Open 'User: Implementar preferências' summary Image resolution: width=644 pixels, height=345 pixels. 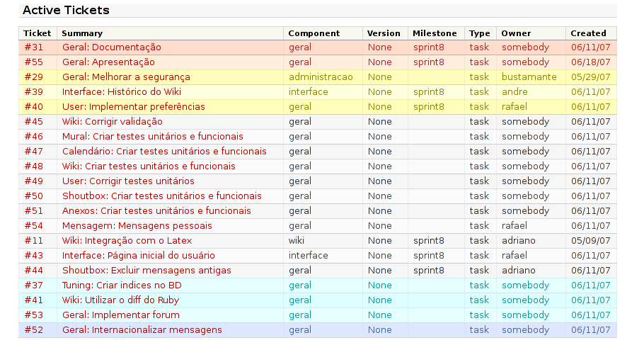coord(134,107)
